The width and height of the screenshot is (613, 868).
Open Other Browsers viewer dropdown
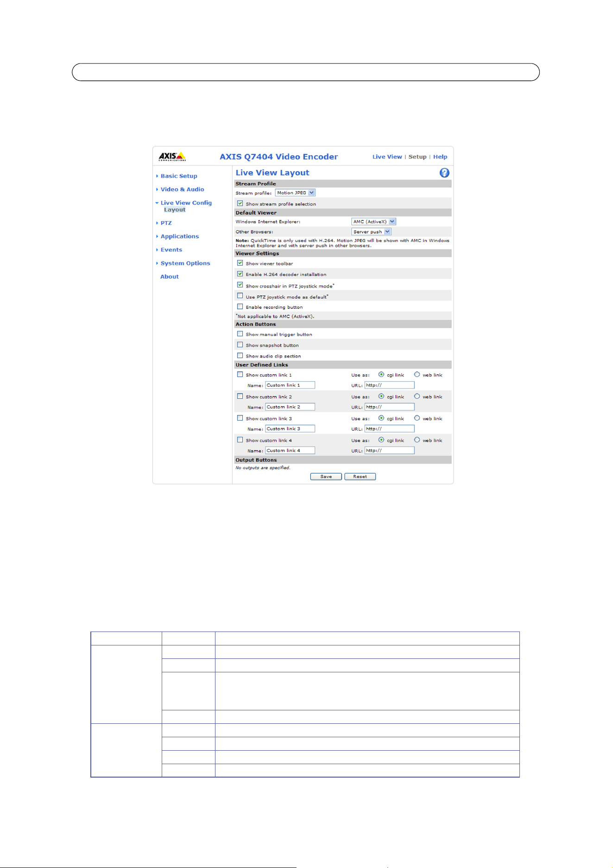(x=371, y=232)
